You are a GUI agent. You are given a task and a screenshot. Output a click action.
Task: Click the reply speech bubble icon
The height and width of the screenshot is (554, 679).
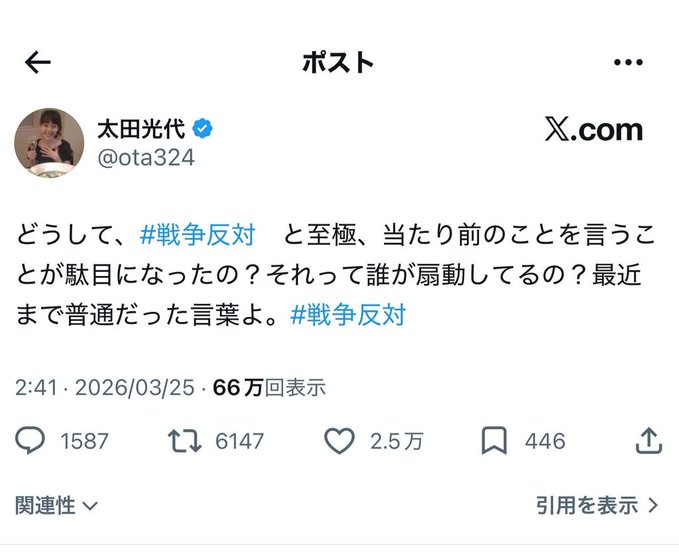point(32,440)
